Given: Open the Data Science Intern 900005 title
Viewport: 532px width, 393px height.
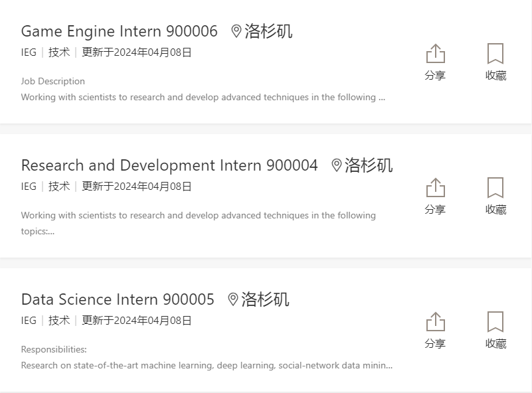Looking at the screenshot, I should tap(118, 299).
